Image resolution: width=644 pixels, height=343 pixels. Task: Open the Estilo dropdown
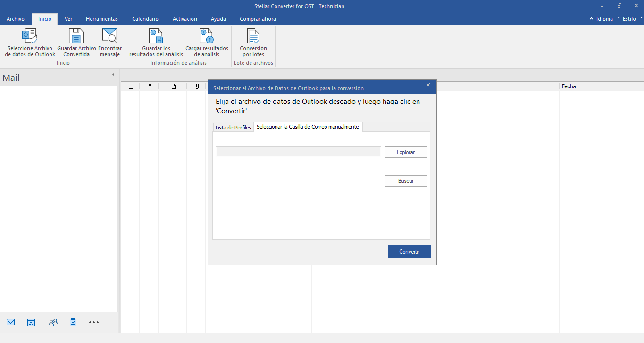point(630,19)
